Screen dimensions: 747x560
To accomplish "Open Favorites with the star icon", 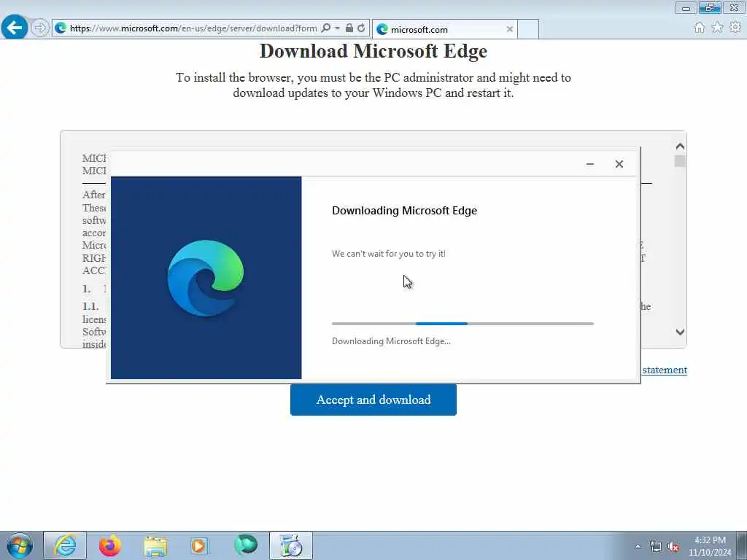I will (717, 28).
